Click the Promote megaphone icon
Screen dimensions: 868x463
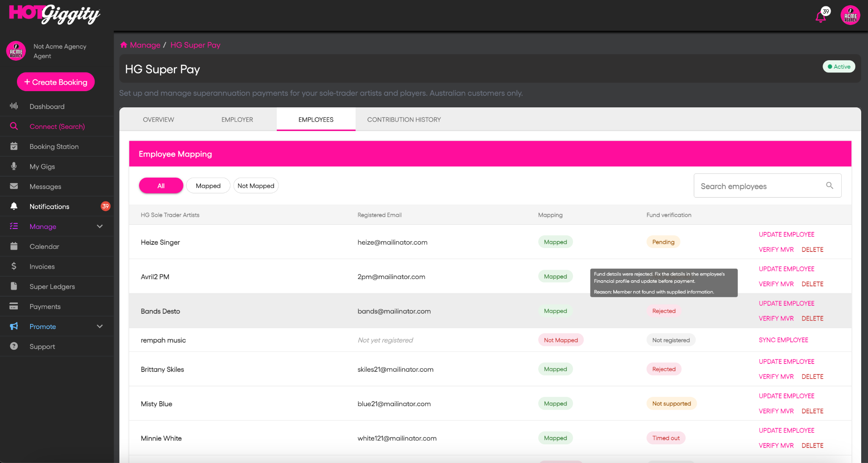click(x=14, y=326)
